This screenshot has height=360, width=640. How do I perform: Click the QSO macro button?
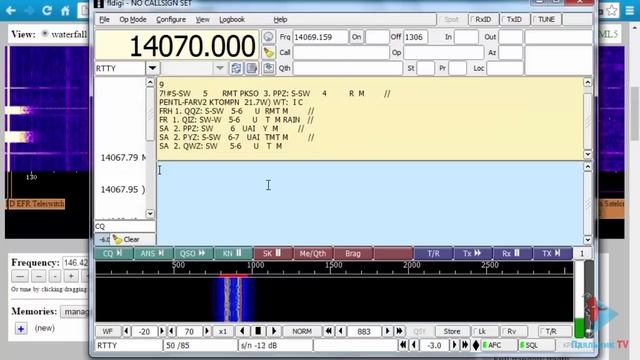click(193, 253)
